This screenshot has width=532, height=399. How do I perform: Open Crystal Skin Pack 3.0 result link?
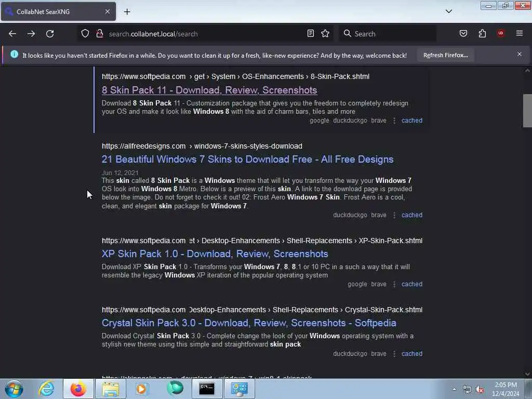(x=249, y=323)
